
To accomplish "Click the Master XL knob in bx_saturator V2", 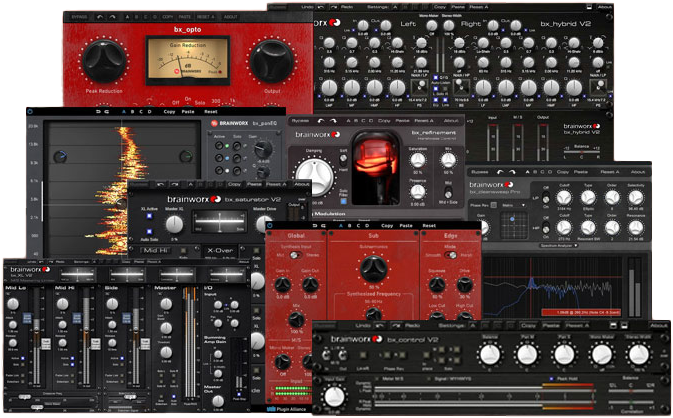I will (x=174, y=224).
